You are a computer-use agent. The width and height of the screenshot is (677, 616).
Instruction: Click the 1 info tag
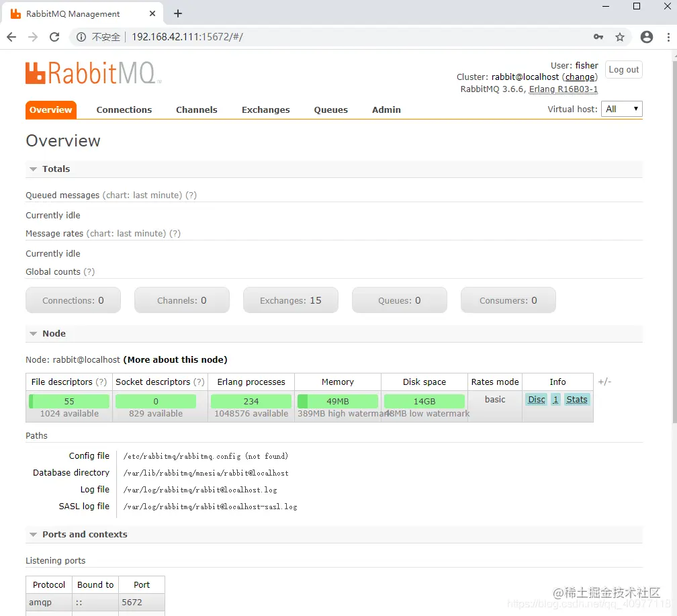555,400
